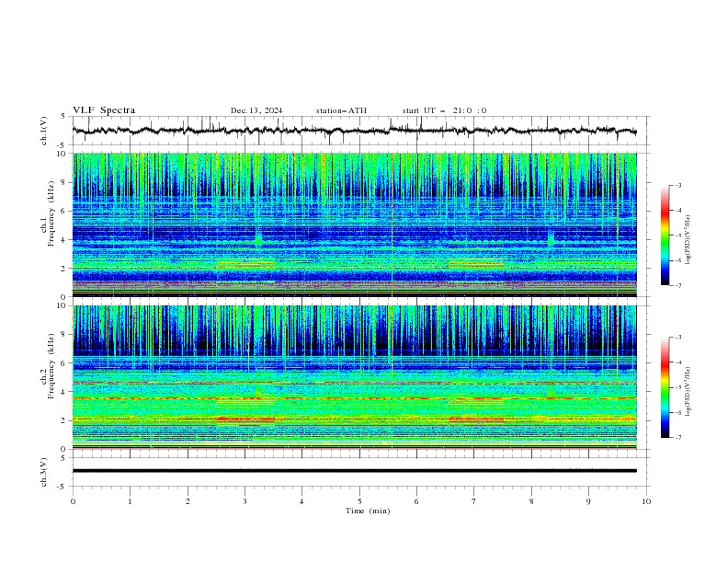Click the ch.2 spectrogram plot

tap(355, 377)
